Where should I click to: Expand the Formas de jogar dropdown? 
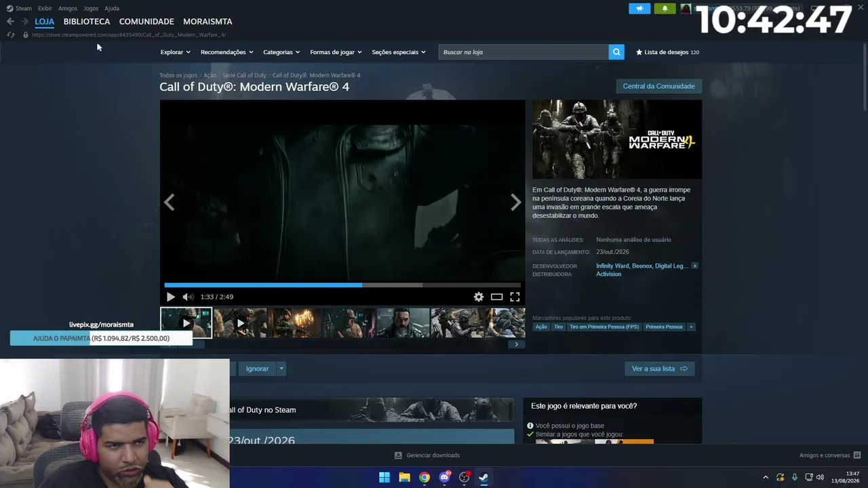pos(336,52)
